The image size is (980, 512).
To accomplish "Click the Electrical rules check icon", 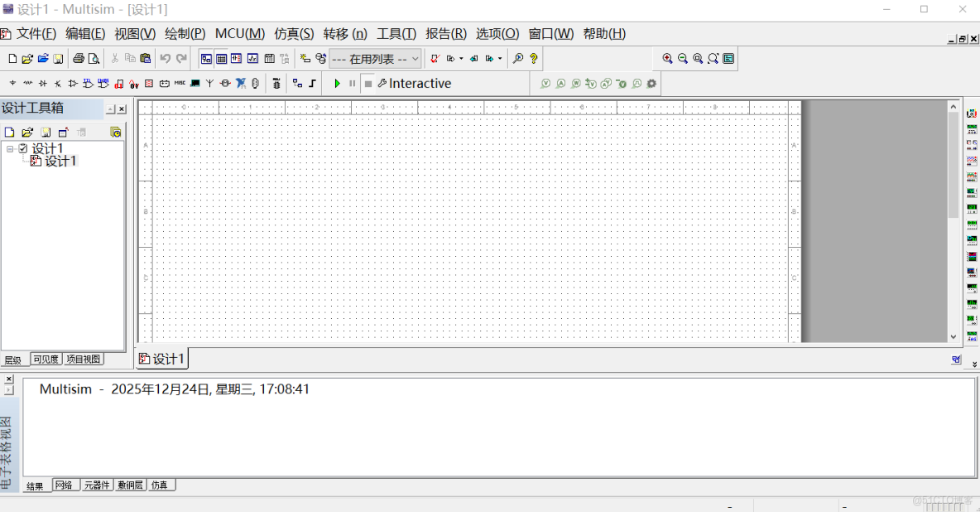I will [435, 58].
